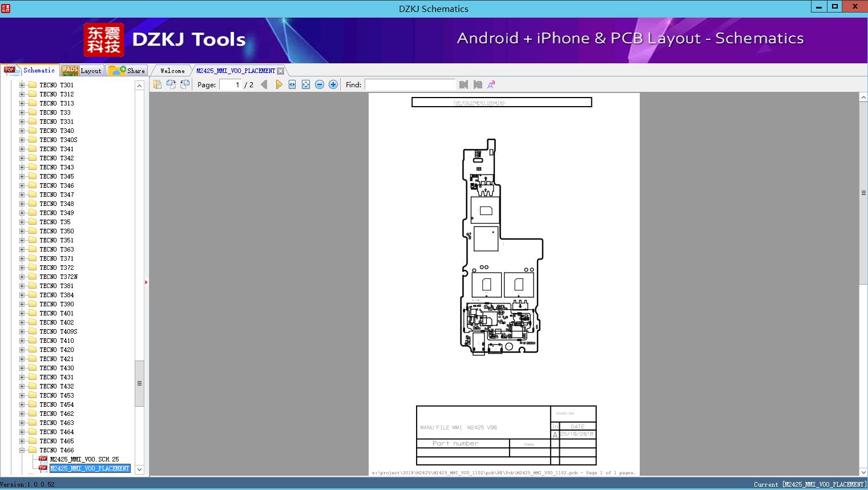The width and height of the screenshot is (868, 490).
Task: Click the Find text box
Action: click(410, 84)
